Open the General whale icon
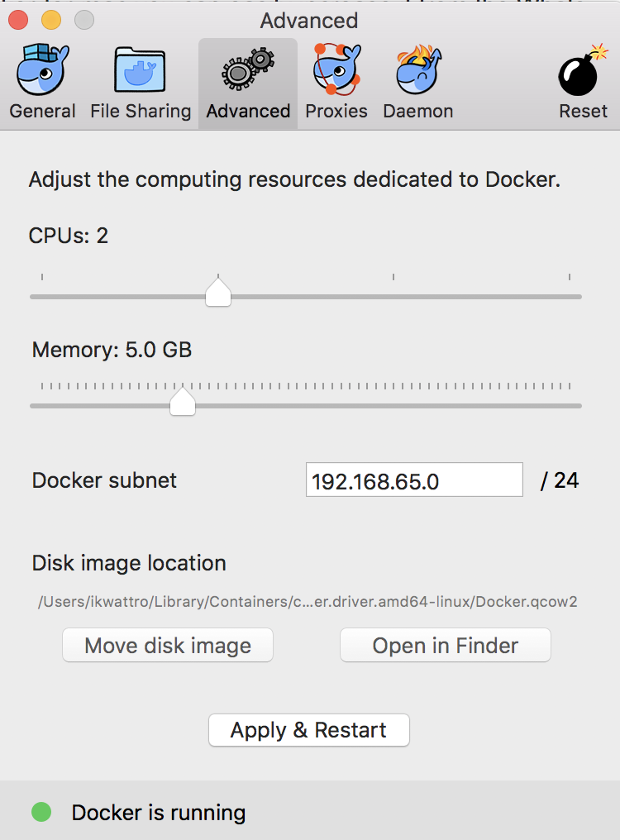Image resolution: width=620 pixels, height=840 pixels. pyautogui.click(x=42, y=70)
